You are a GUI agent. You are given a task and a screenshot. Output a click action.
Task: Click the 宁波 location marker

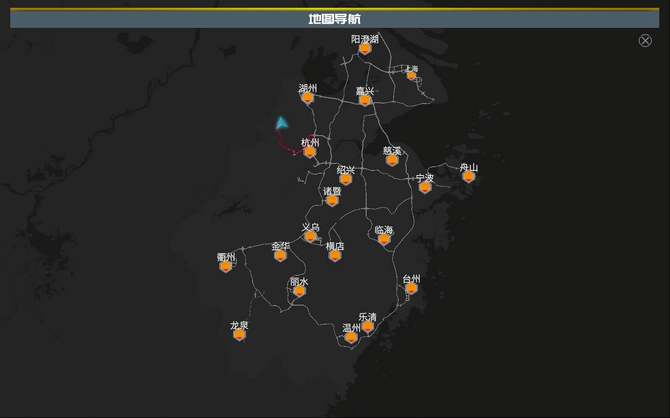click(425, 187)
